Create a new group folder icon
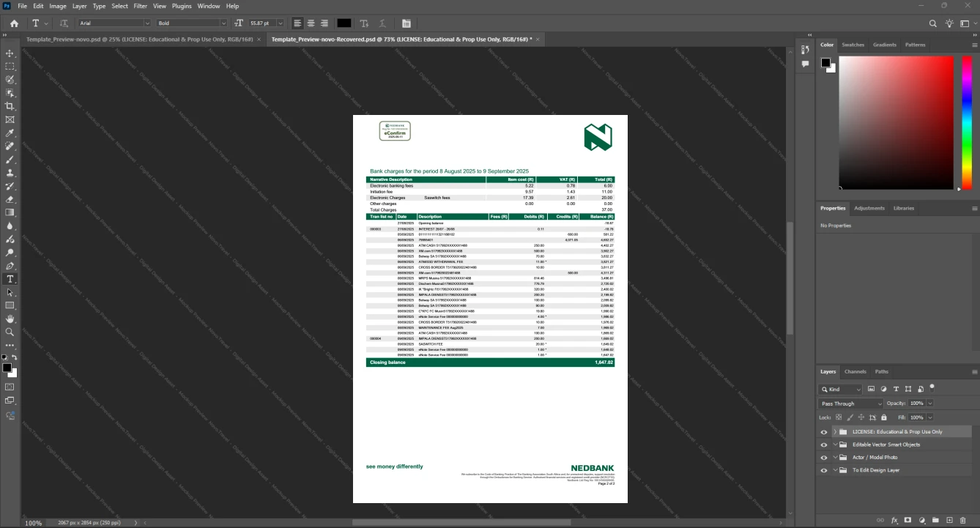The width and height of the screenshot is (980, 528). pyautogui.click(x=936, y=520)
